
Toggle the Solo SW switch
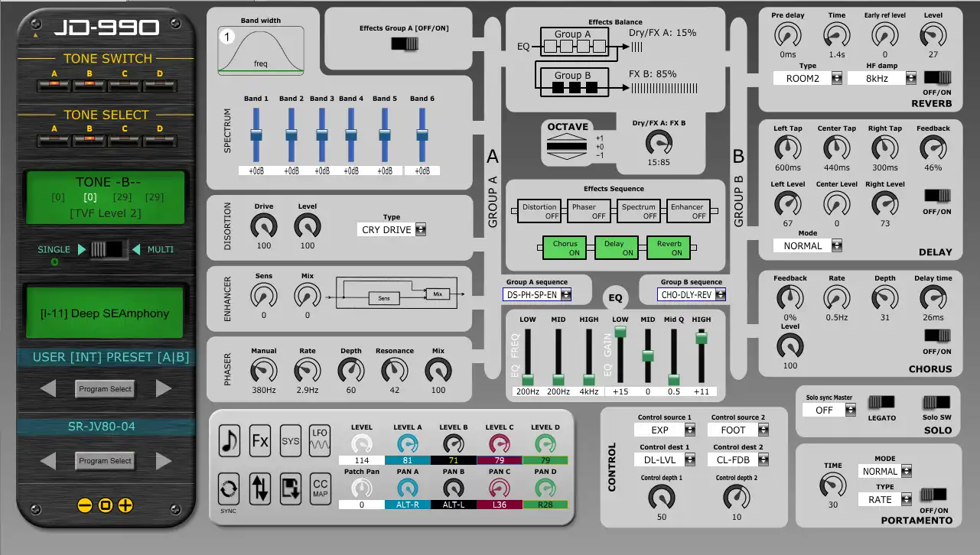937,401
